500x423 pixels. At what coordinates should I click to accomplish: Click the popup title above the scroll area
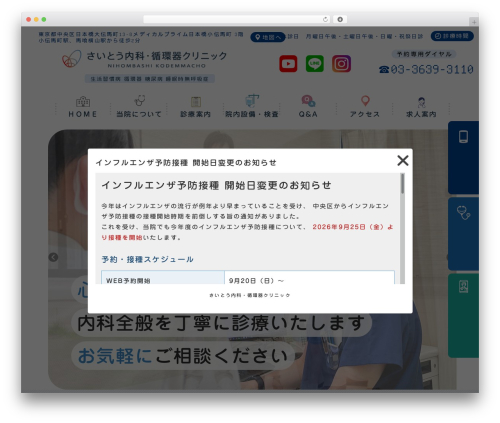pyautogui.click(x=186, y=163)
